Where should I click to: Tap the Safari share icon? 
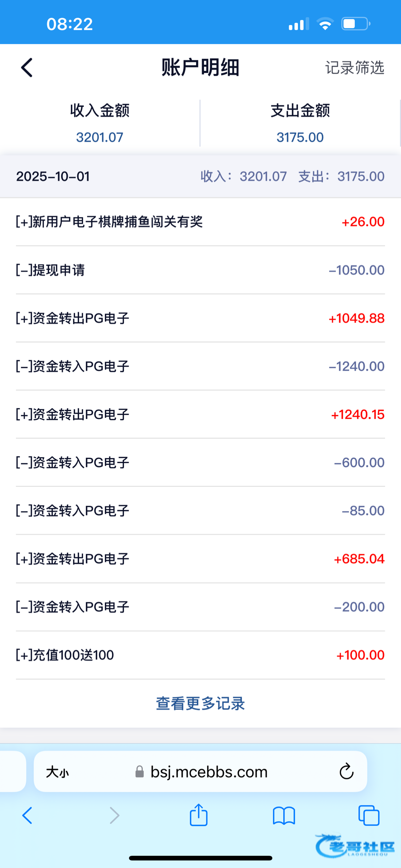[x=199, y=815]
